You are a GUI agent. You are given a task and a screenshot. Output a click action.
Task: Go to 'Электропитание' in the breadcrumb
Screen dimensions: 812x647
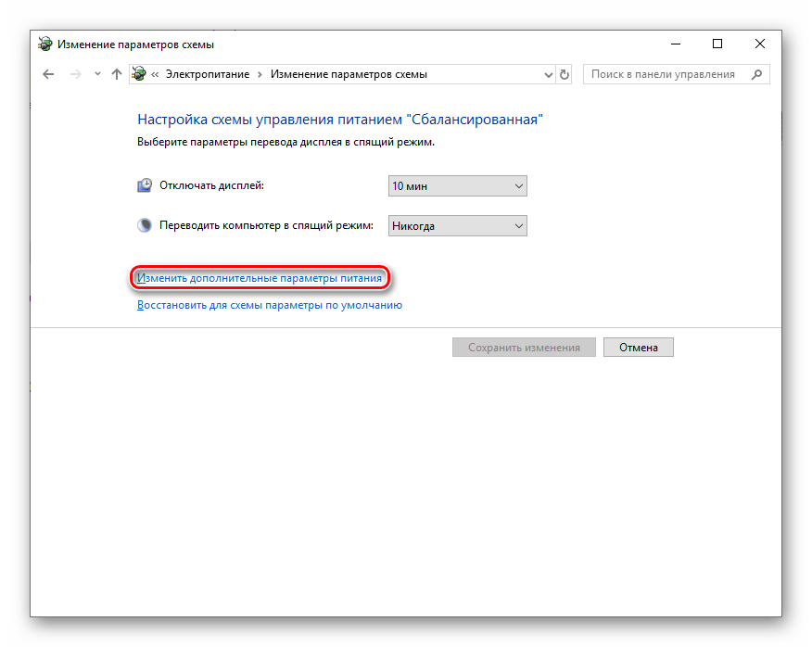pyautogui.click(x=209, y=74)
